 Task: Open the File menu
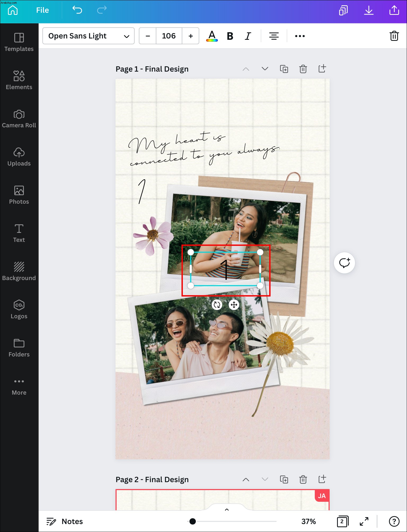click(x=42, y=10)
